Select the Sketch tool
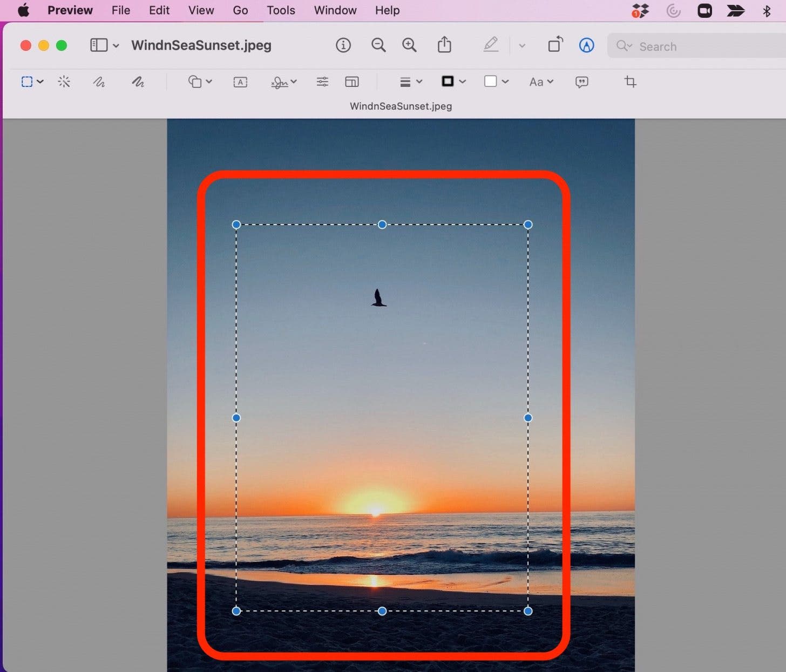 pyautogui.click(x=99, y=82)
